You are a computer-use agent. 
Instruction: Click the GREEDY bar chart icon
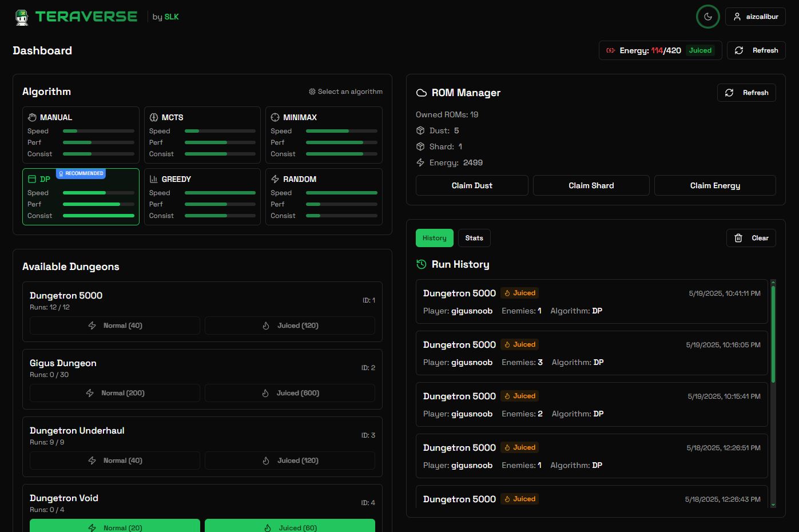(153, 179)
